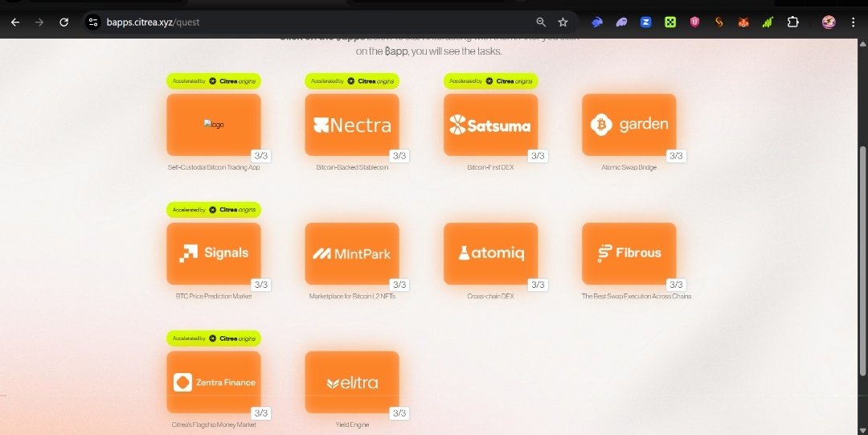The height and width of the screenshot is (435, 868).
Task: Open the Zentra Finance bapp card
Action: 214,382
